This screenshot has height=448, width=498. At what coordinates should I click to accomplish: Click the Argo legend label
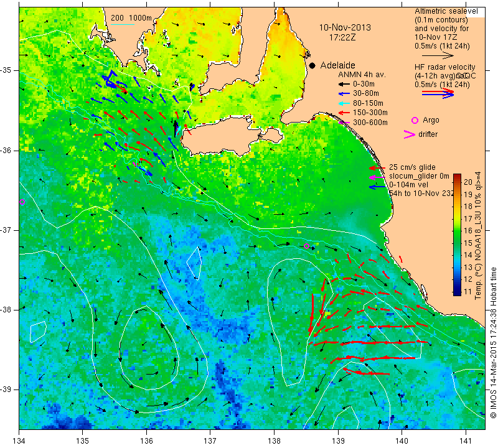(431, 120)
